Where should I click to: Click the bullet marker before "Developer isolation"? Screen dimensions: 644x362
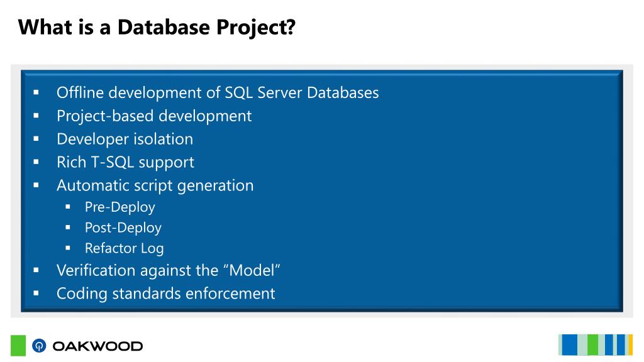[x=36, y=139]
